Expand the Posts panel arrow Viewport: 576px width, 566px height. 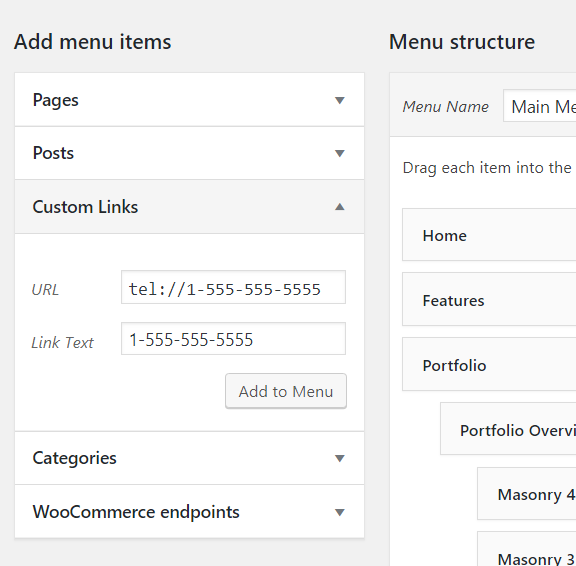tap(340, 153)
